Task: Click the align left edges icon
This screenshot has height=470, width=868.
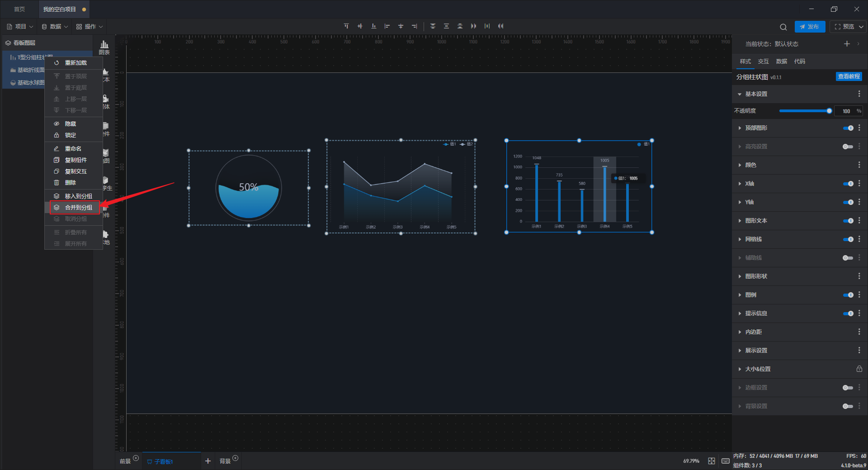Action: (x=387, y=26)
